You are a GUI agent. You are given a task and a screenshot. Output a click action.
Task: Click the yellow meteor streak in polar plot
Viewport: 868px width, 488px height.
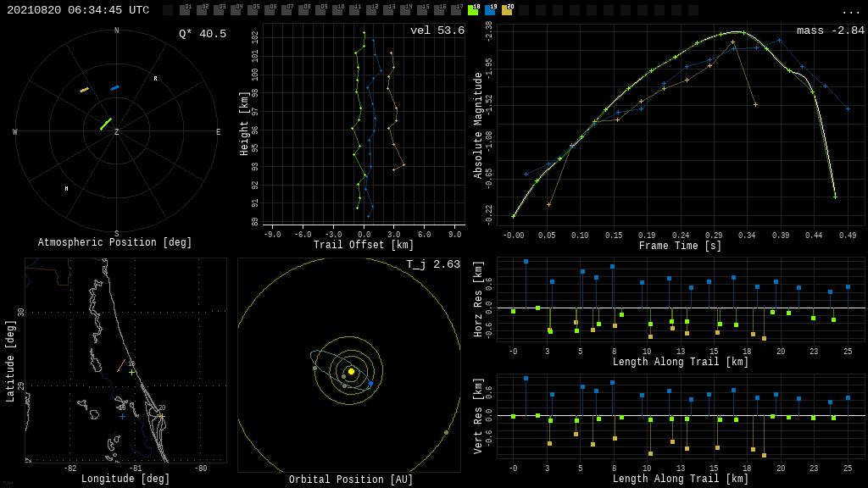click(x=84, y=90)
